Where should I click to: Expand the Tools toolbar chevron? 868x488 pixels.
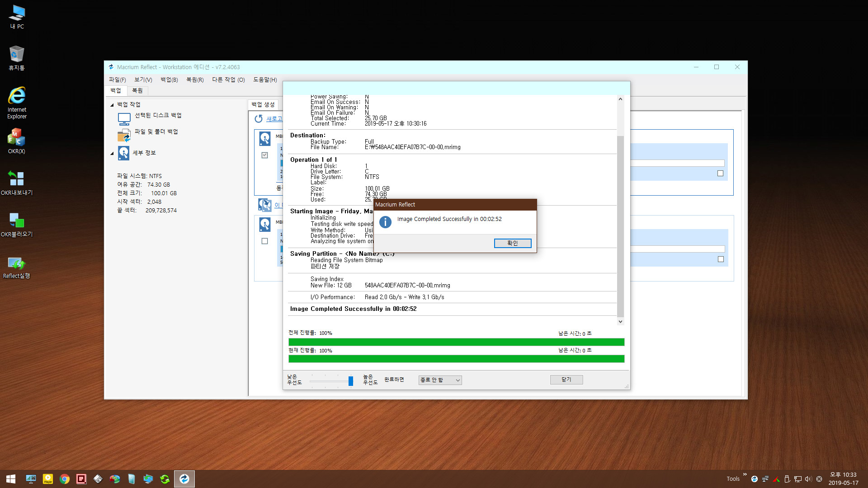pyautogui.click(x=745, y=474)
